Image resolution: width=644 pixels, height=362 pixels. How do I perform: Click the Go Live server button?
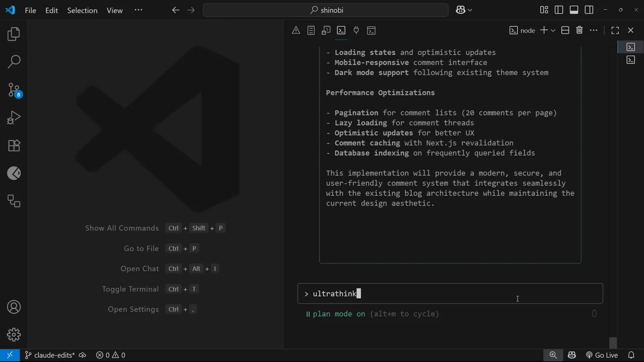(602, 355)
